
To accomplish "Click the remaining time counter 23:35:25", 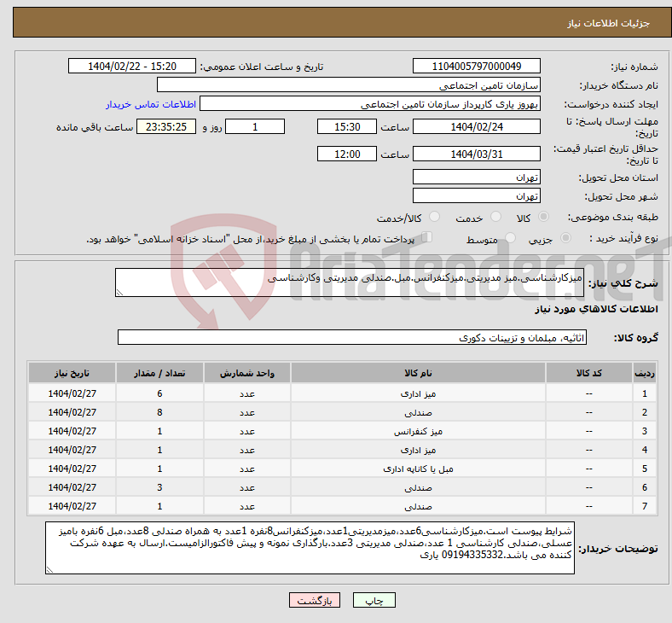I will [x=166, y=127].
